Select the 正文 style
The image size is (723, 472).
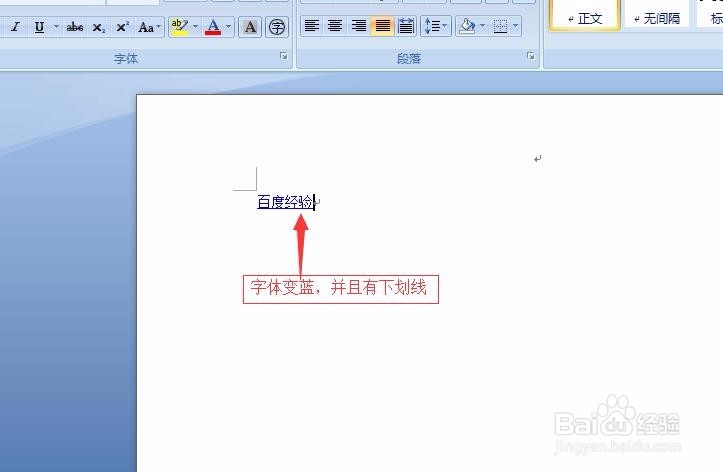coord(585,16)
